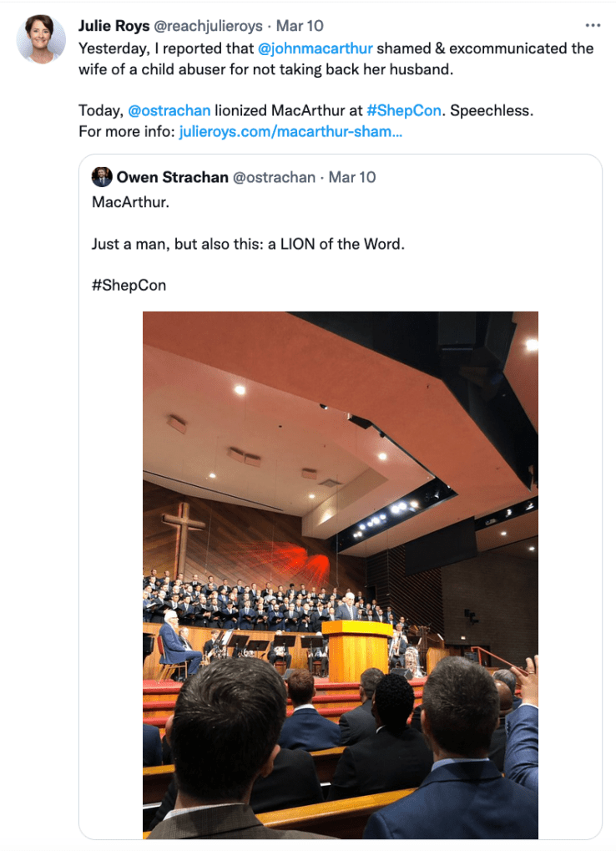Open the Julie Roys display name link
This screenshot has height=851, width=616.
(x=114, y=26)
